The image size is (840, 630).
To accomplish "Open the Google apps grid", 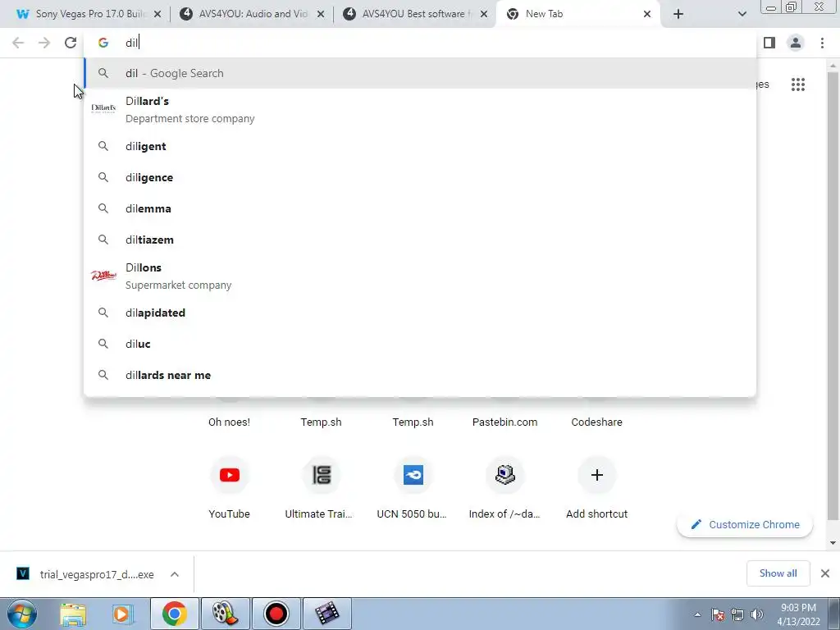I will point(798,84).
